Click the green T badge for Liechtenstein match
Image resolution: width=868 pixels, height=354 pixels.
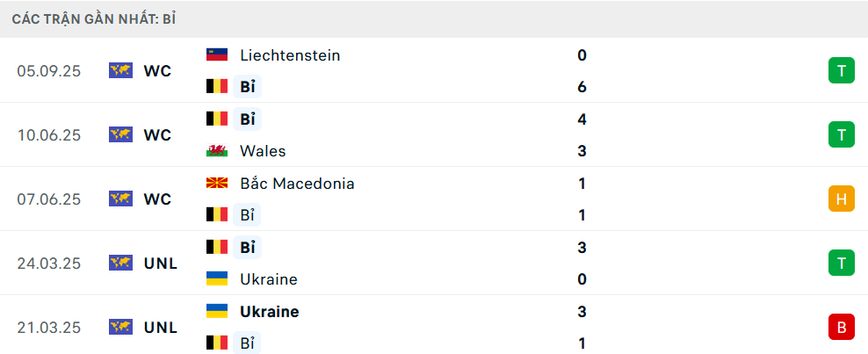(x=841, y=70)
